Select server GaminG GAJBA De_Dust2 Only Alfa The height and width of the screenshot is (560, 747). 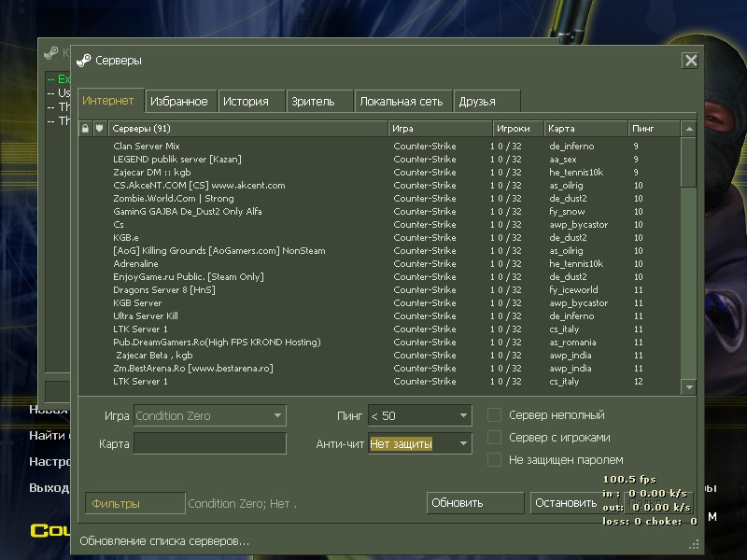click(x=379, y=212)
